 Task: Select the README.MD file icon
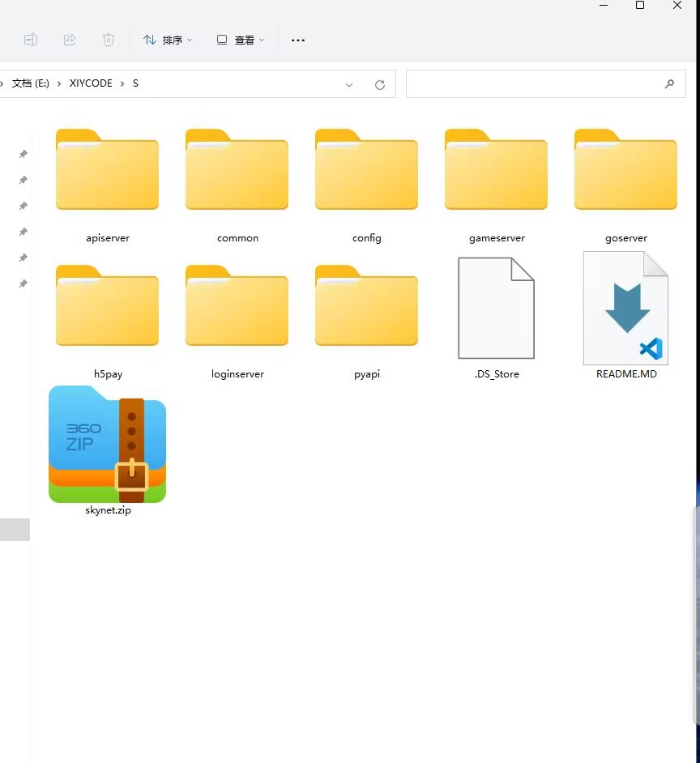click(x=625, y=309)
